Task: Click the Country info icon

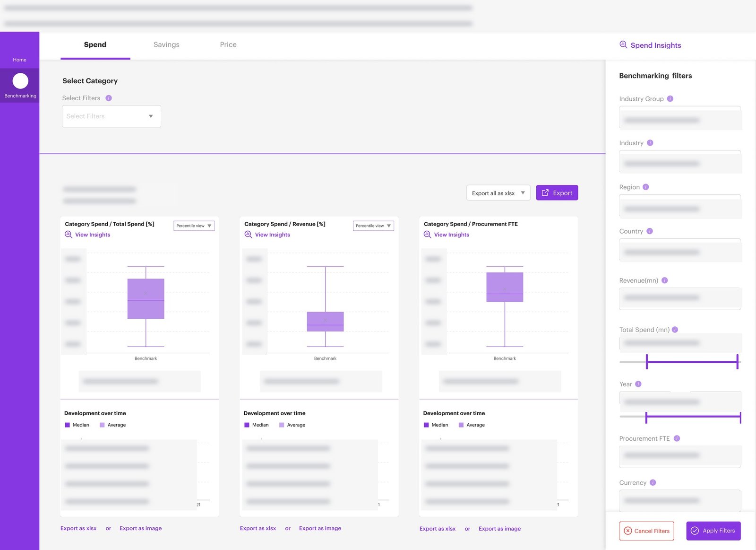Action: [650, 231]
